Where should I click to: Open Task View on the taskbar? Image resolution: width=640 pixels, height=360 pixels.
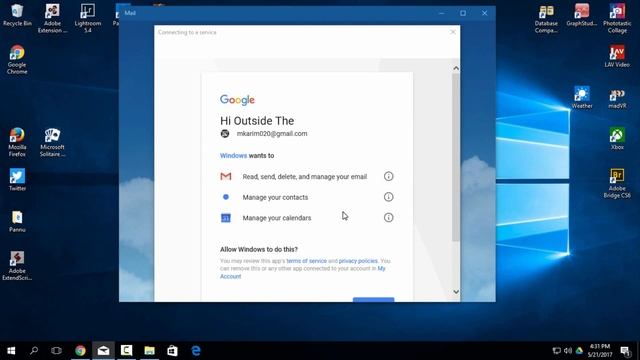[56, 351]
